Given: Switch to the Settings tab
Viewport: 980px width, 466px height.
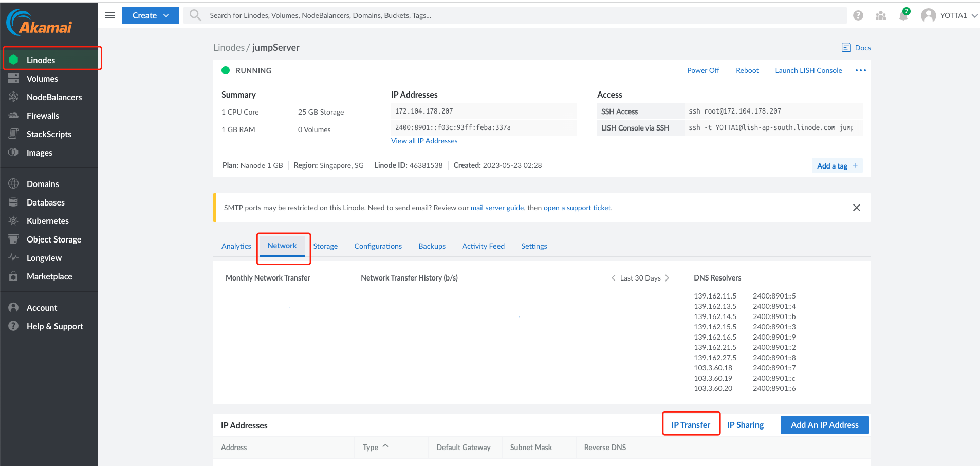Looking at the screenshot, I should tap(534, 246).
